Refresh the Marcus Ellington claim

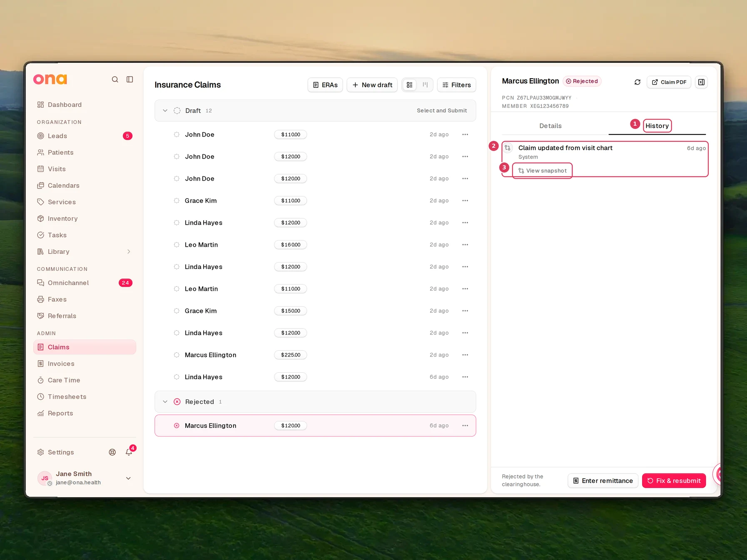click(637, 82)
